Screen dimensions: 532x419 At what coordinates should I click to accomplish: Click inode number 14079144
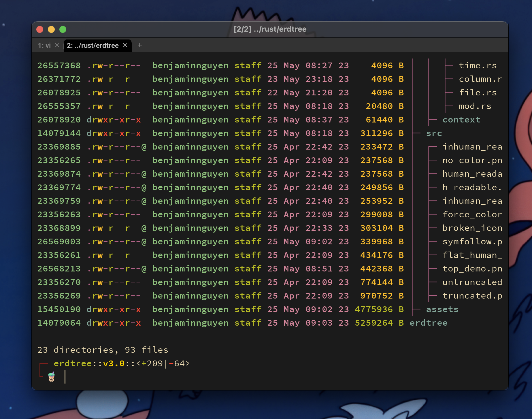(x=59, y=133)
